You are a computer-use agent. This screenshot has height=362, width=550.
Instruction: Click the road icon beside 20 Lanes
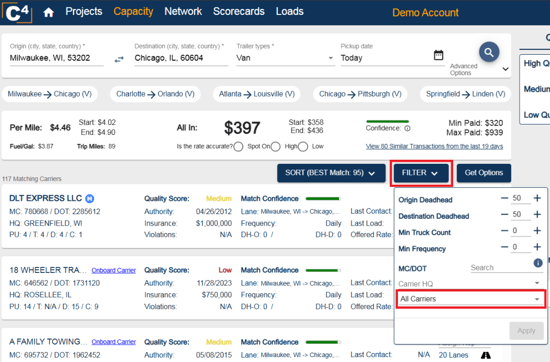coord(486,355)
